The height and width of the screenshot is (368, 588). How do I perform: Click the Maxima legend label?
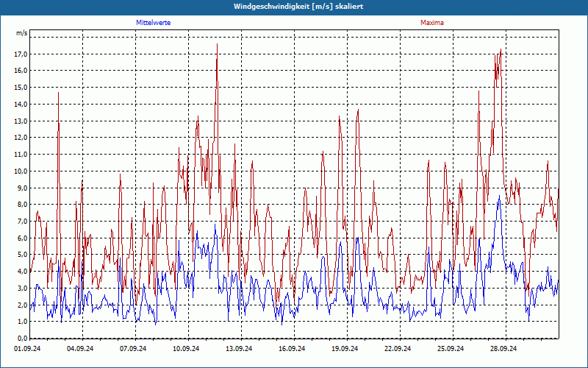432,23
